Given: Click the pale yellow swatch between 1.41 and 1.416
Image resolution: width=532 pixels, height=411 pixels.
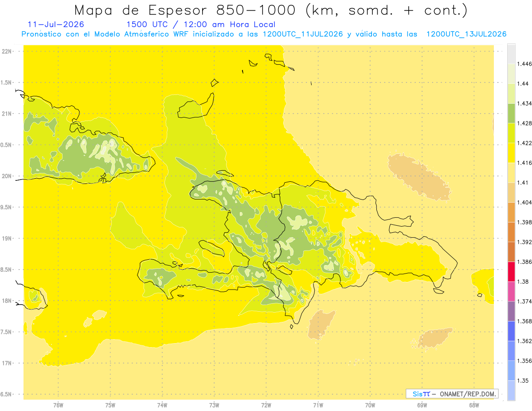Looking at the screenshot, I should (x=511, y=172).
